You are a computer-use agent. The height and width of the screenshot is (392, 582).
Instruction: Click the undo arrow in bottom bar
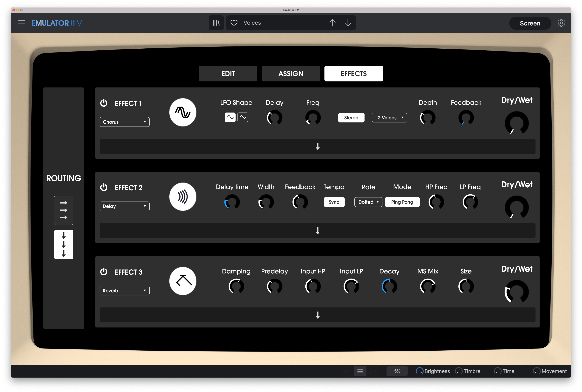(347, 371)
